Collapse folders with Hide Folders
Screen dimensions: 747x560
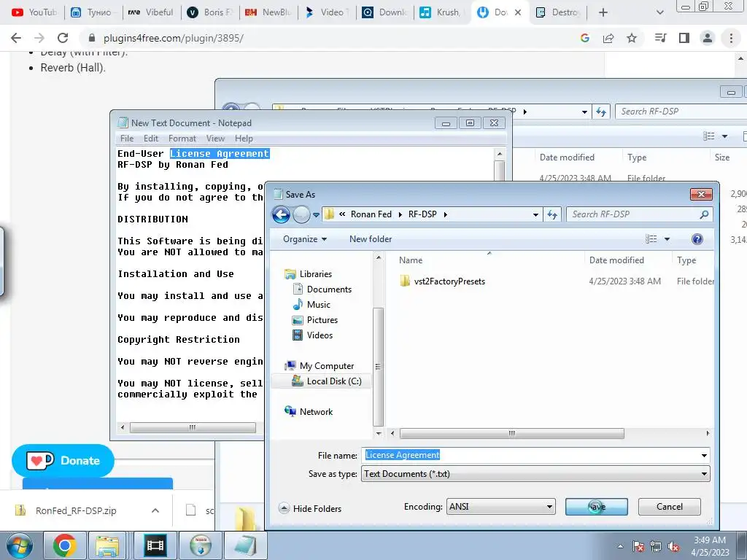[310, 508]
